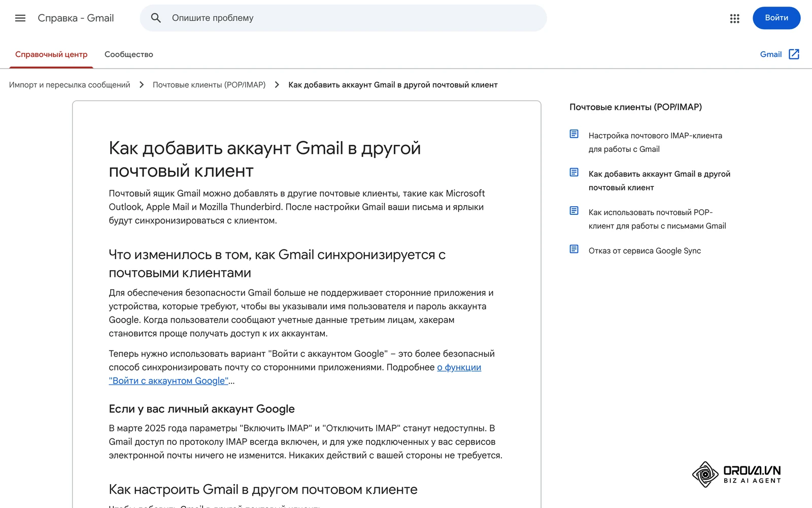The height and width of the screenshot is (508, 812).
Task: Click the blue "Войти" button
Action: (x=776, y=18)
